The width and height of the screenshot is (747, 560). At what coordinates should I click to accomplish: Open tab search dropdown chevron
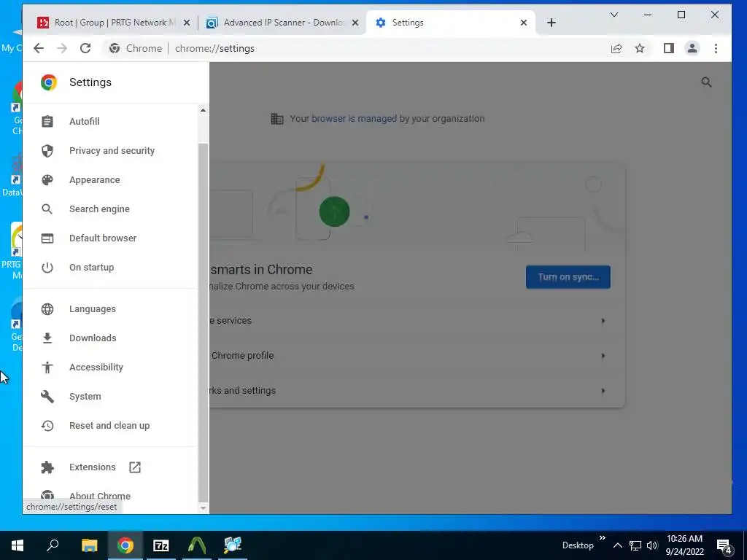point(614,15)
